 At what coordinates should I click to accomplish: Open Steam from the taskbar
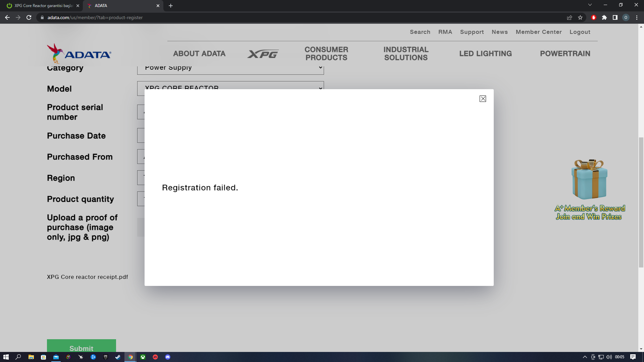coord(118,357)
